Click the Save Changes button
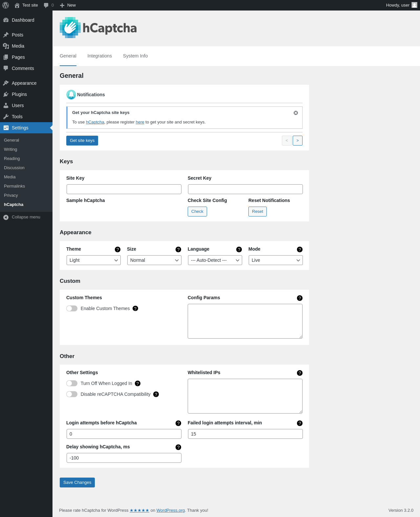The image size is (420, 517). tap(77, 483)
